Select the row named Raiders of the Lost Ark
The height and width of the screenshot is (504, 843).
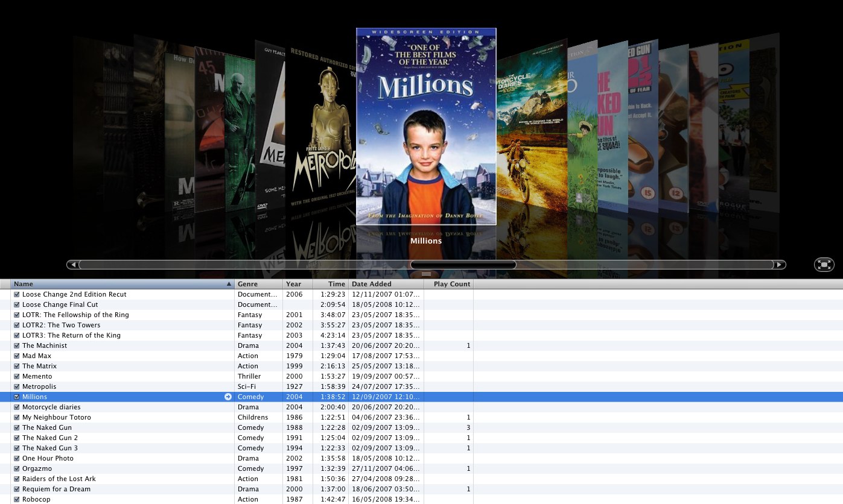pyautogui.click(x=421, y=479)
